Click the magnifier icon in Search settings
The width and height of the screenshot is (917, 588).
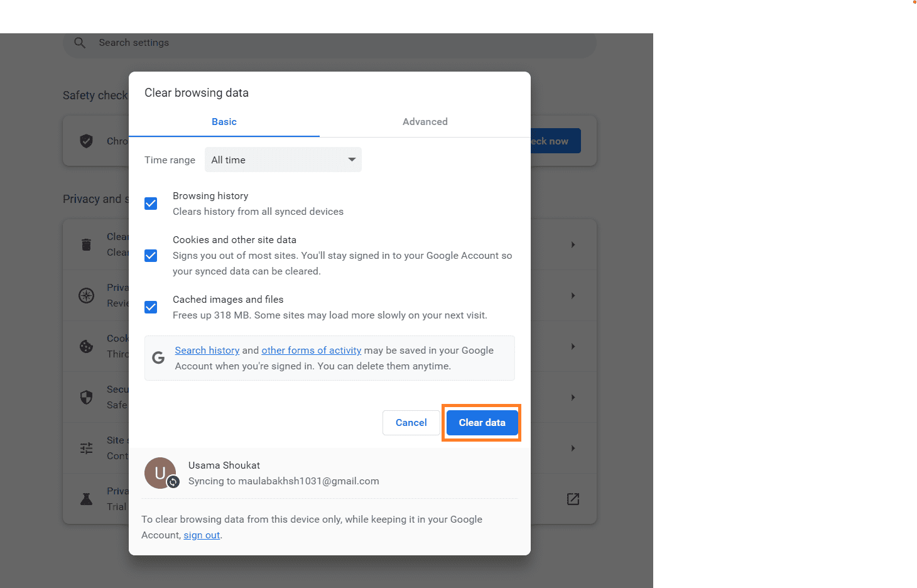click(80, 42)
